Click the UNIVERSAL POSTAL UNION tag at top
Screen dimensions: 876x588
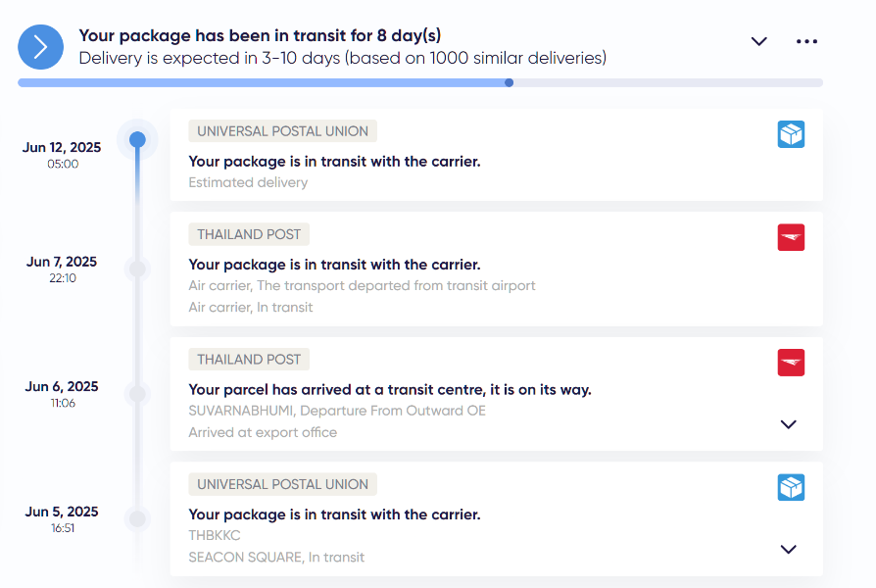282,131
